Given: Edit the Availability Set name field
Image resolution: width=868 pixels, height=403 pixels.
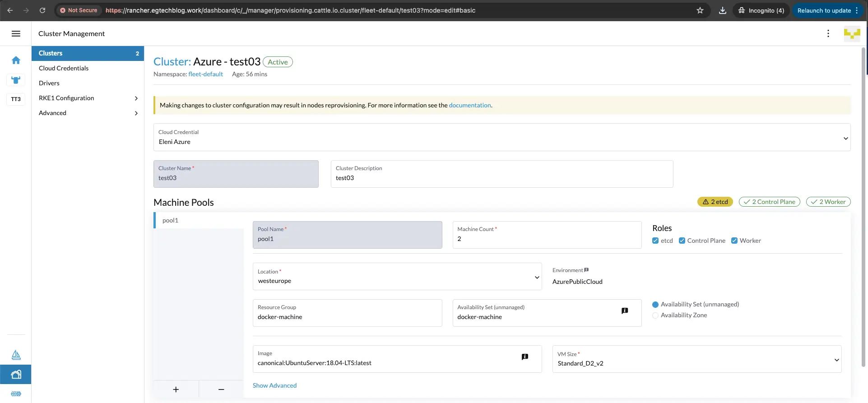Looking at the screenshot, I should click(x=547, y=313).
